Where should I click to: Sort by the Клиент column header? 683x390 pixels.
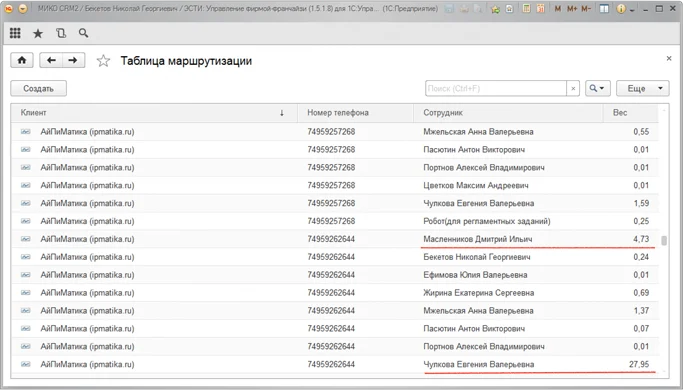coord(154,113)
